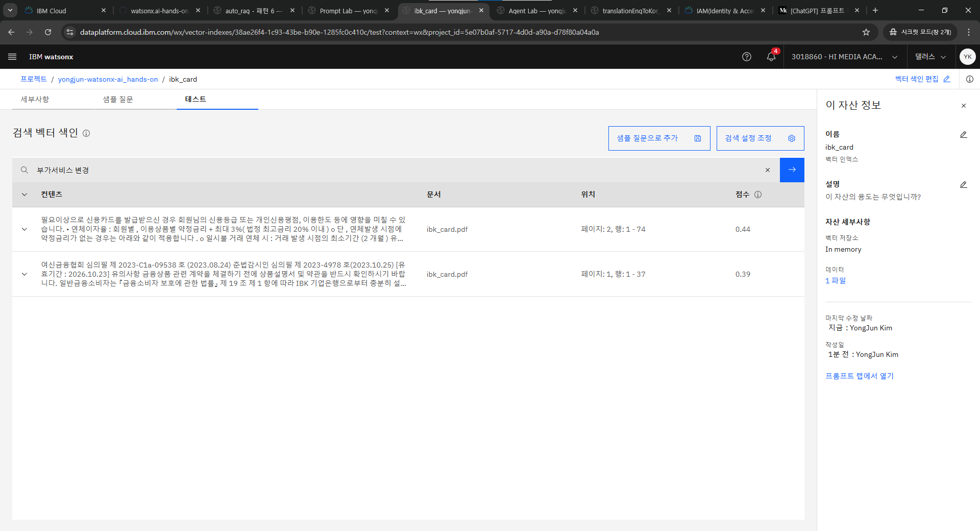
Task: Click the browser address bar URL
Action: click(339, 32)
